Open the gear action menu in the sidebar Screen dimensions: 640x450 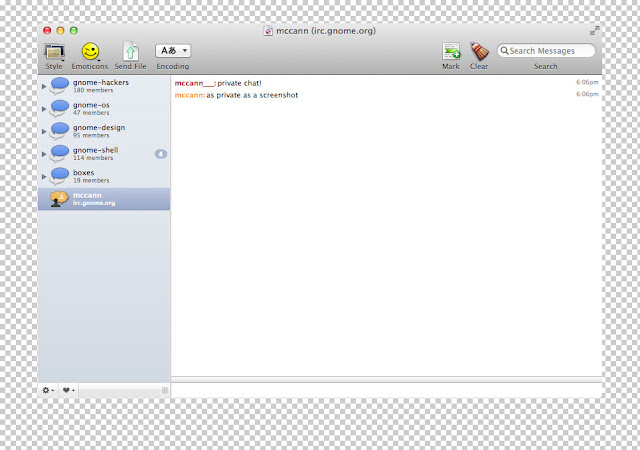coord(48,390)
